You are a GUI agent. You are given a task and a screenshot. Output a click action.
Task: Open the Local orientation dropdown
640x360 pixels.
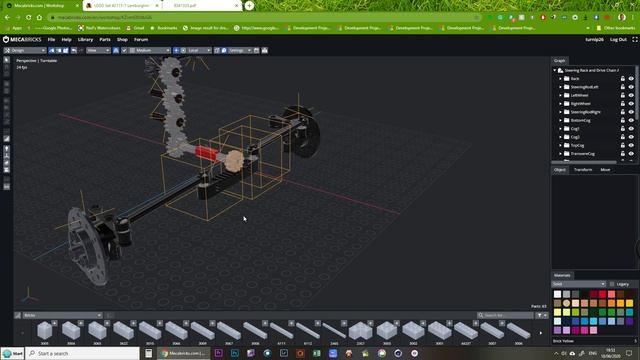pos(199,50)
